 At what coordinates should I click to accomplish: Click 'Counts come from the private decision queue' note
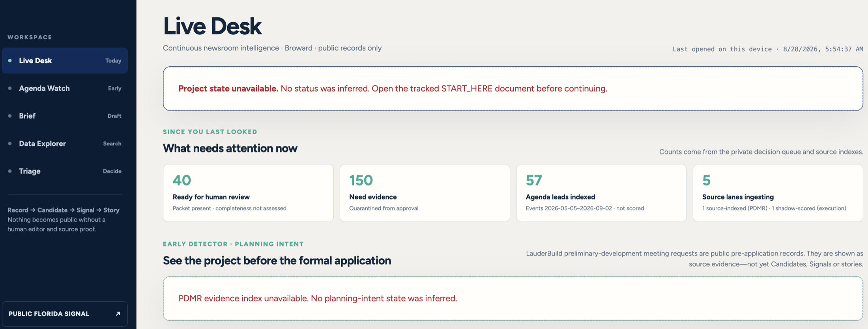(x=761, y=152)
